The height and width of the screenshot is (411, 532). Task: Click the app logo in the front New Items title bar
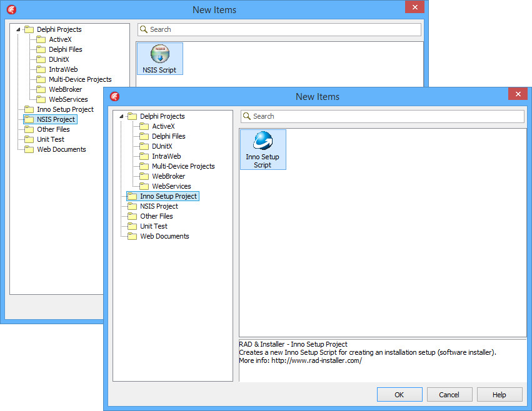coord(114,97)
